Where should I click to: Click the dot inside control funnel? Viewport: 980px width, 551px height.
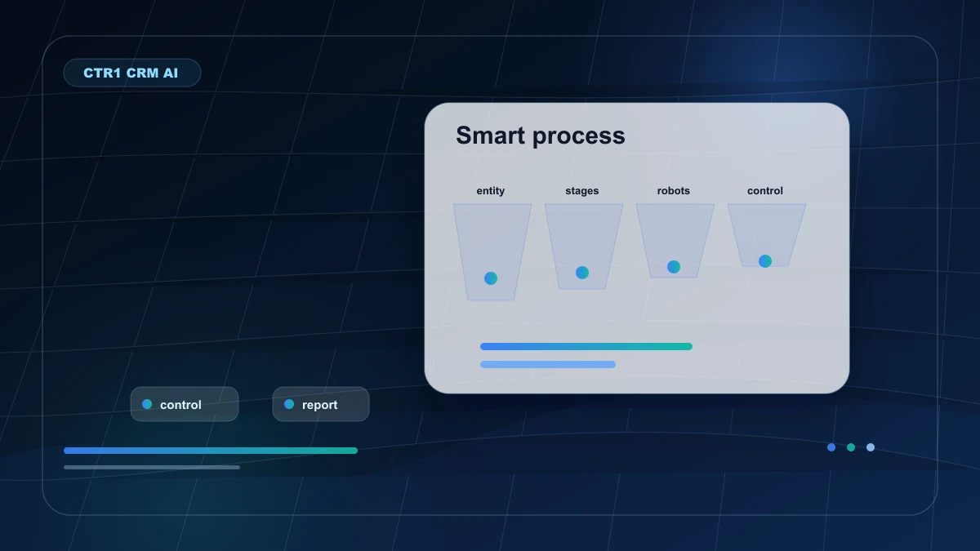(x=765, y=261)
